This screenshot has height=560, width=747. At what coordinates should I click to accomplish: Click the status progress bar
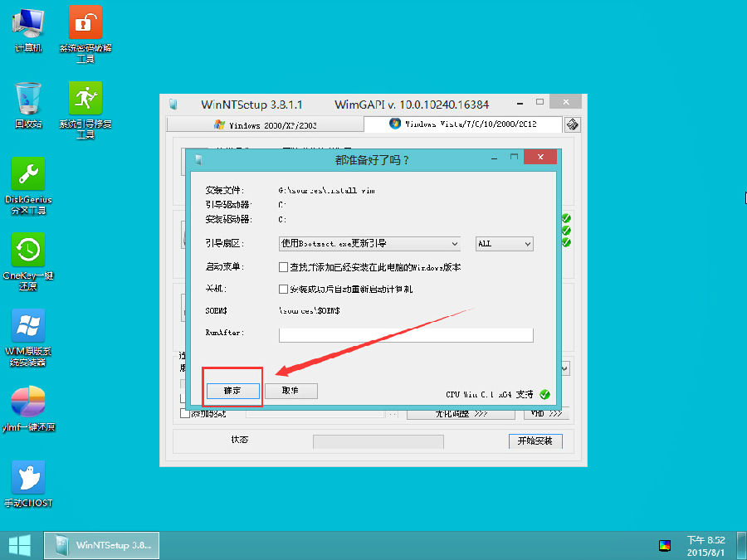click(378, 441)
